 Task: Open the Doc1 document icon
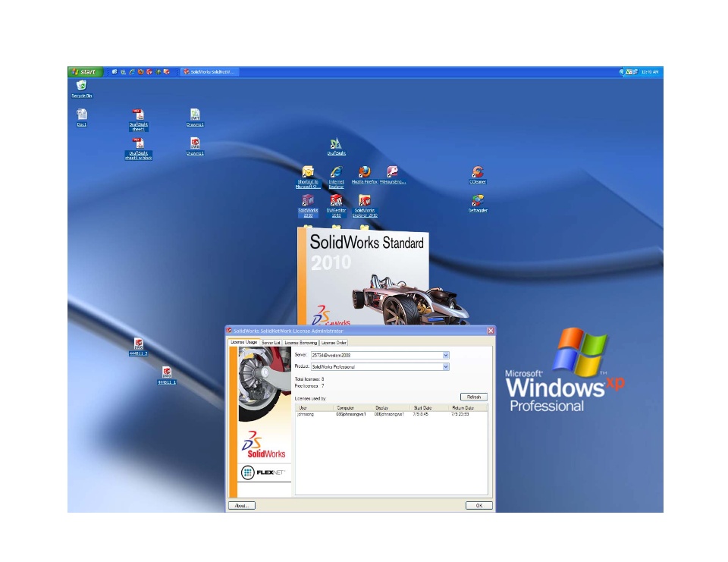click(x=82, y=118)
